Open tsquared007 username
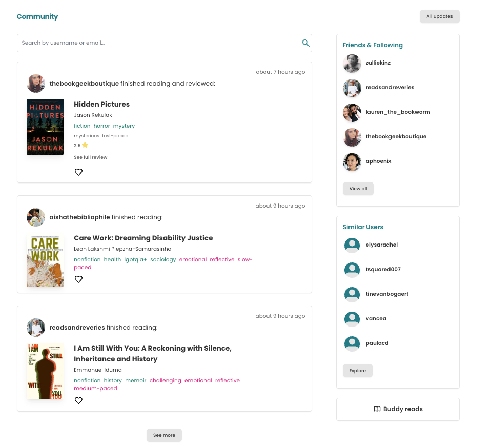Screen dimensions: 492x448 click(x=383, y=269)
